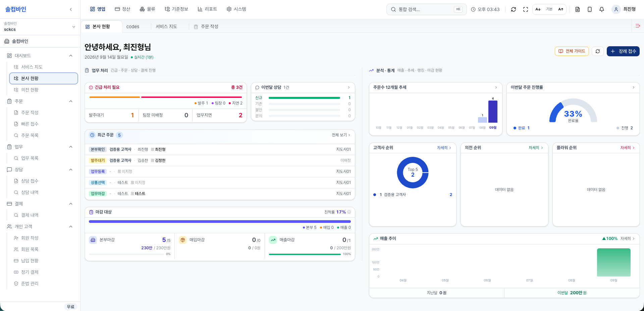Go to 주문 목록 in the sidebar
644x311 pixels.
(x=44, y=135)
